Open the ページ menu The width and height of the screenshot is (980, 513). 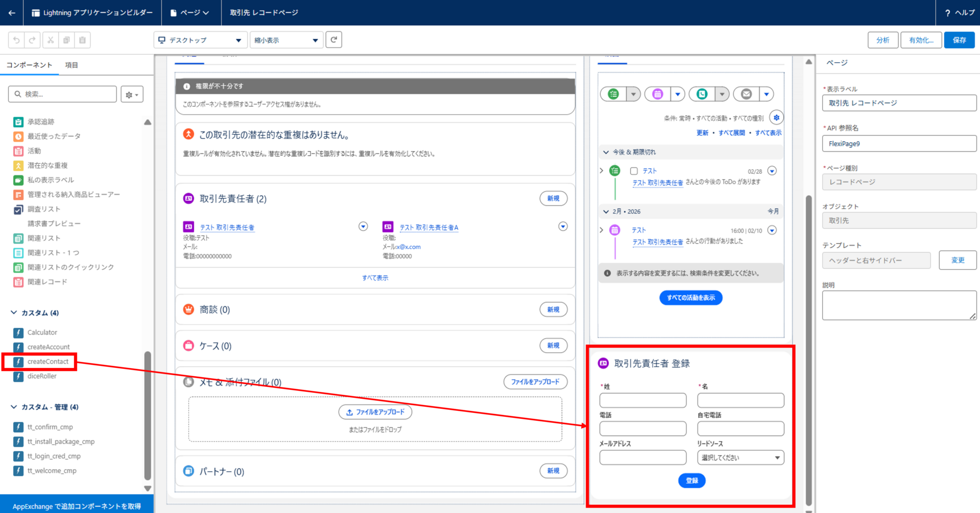pos(190,13)
